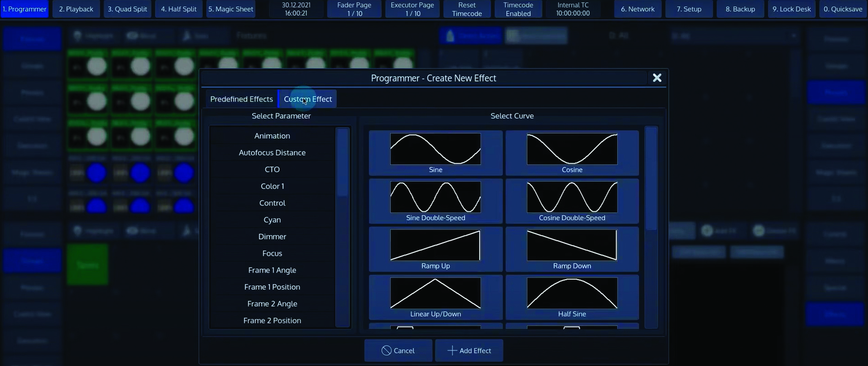The height and width of the screenshot is (366, 868).
Task: Click the Executor Page 1/10 button
Action: (412, 9)
